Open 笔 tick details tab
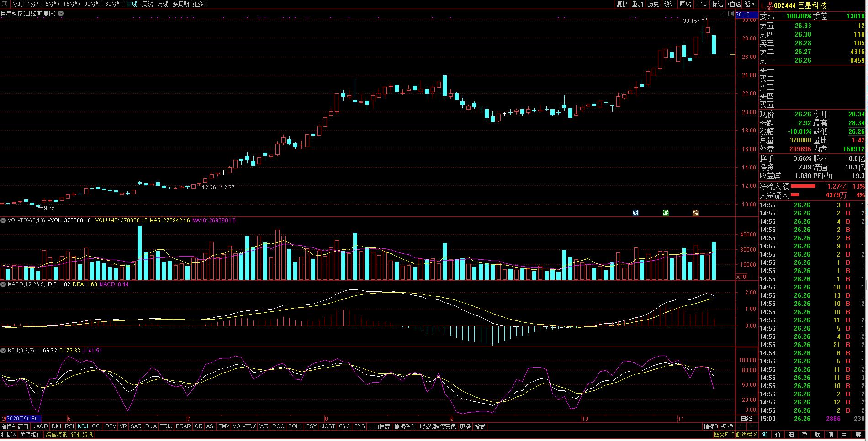This screenshot has width=868, height=441. pyautogui.click(x=765, y=435)
